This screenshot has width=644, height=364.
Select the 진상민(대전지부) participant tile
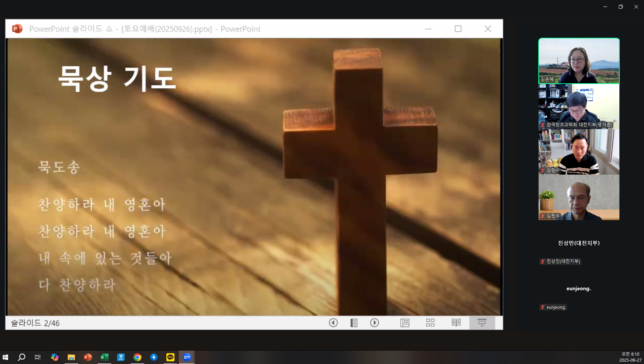click(579, 243)
